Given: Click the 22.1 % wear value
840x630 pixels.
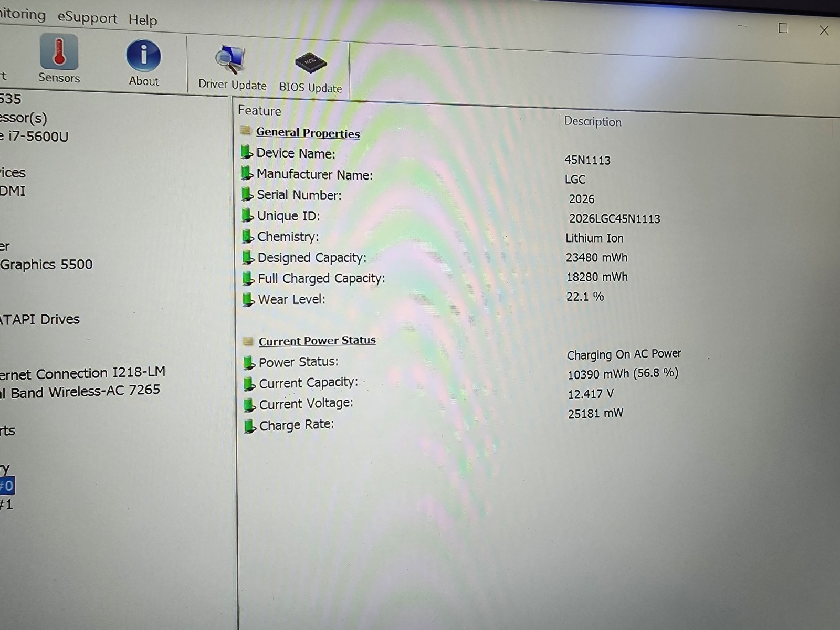Looking at the screenshot, I should 585,297.
